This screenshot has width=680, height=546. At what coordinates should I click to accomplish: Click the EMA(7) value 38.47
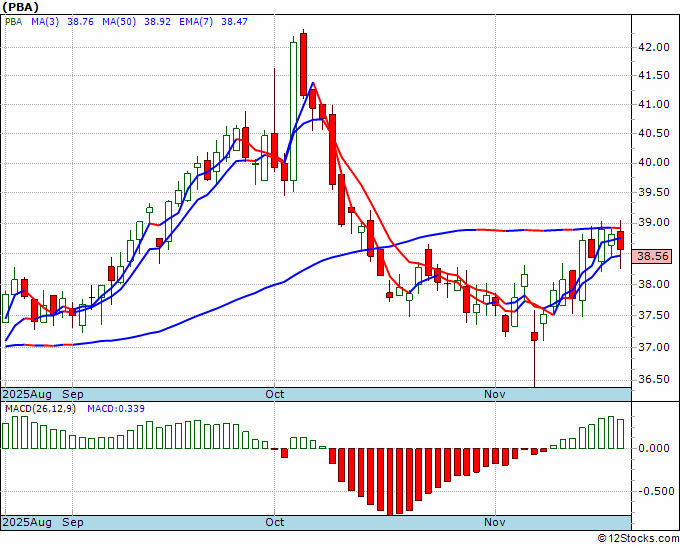click(x=234, y=22)
